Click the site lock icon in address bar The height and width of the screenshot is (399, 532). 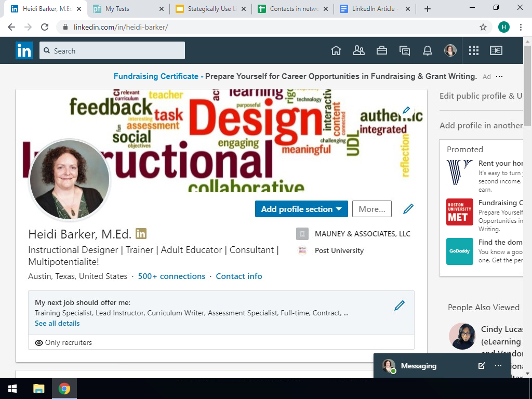coord(66,27)
